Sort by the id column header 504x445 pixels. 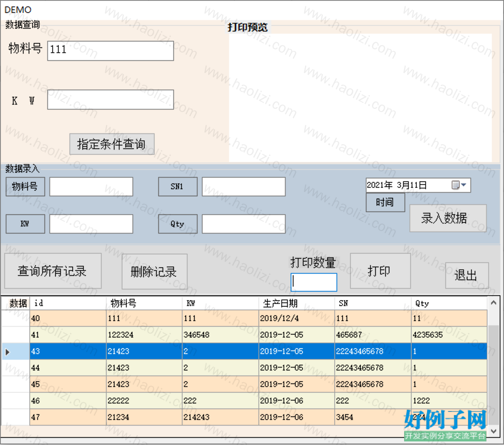coord(68,303)
